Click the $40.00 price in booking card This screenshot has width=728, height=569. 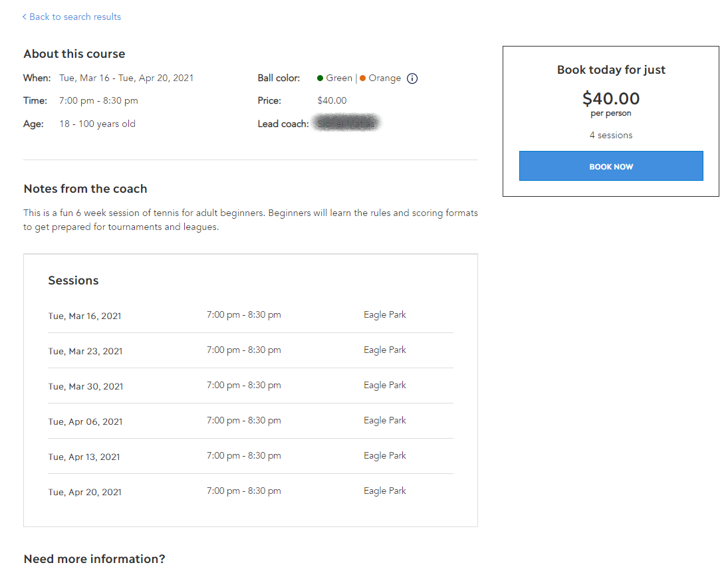coord(610,98)
